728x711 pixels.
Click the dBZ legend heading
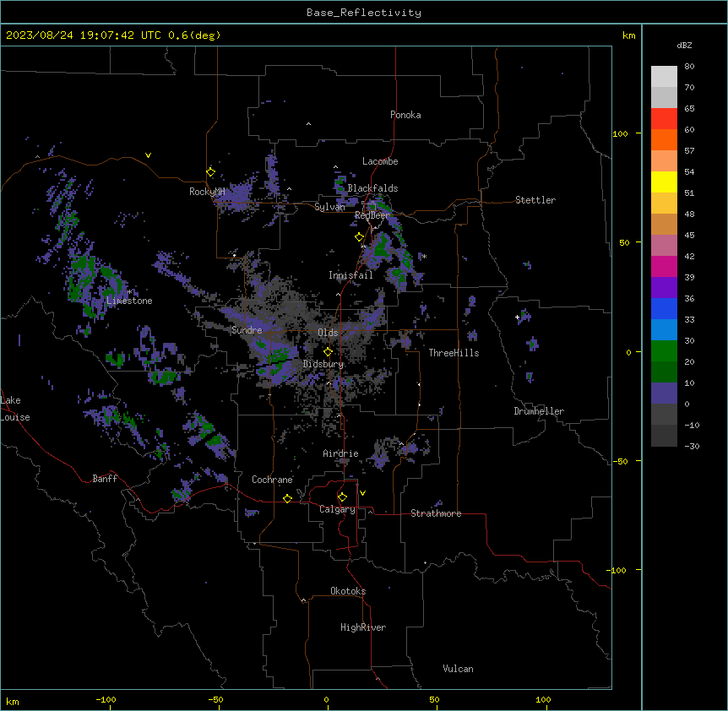(684, 46)
